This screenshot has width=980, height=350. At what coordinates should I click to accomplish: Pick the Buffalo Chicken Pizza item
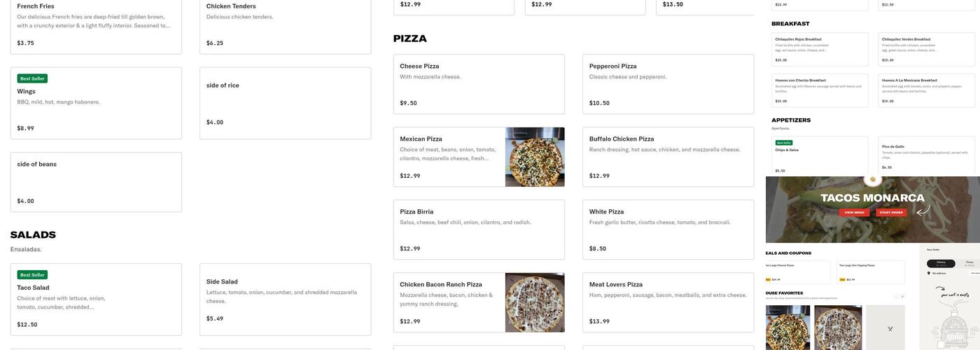(668, 157)
